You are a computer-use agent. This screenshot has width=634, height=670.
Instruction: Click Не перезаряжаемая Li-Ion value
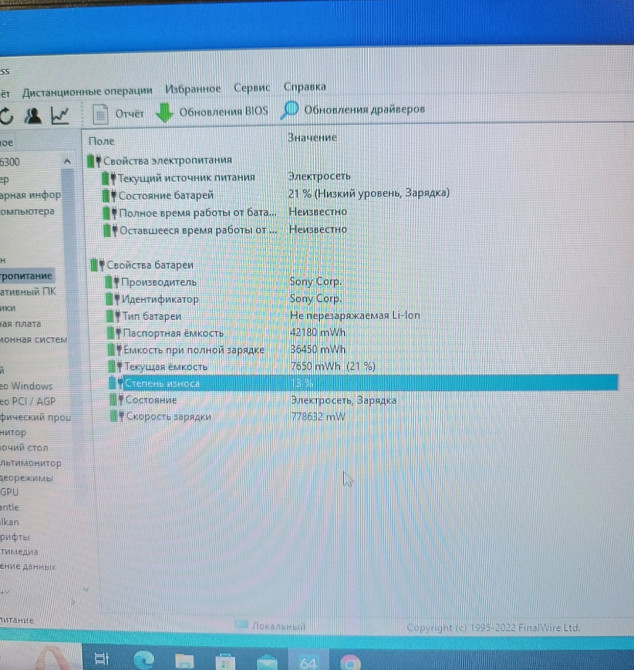(355, 315)
